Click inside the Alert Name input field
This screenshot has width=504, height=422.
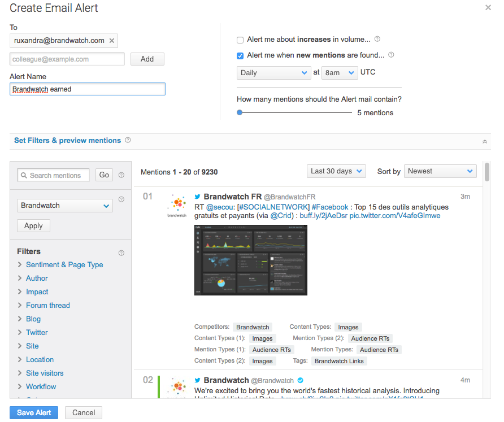(x=87, y=89)
